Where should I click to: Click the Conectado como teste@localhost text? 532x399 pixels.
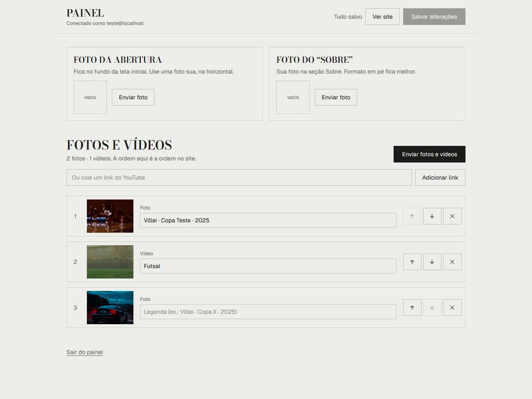coord(105,23)
